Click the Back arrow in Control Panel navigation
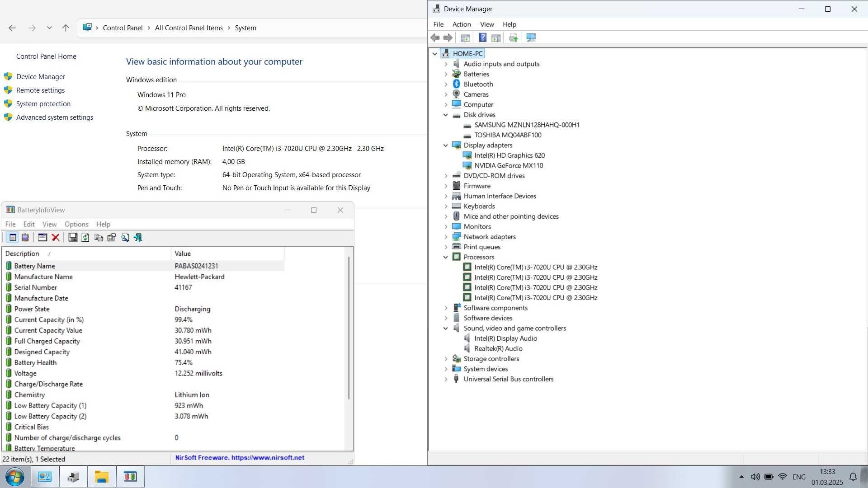 (12, 28)
